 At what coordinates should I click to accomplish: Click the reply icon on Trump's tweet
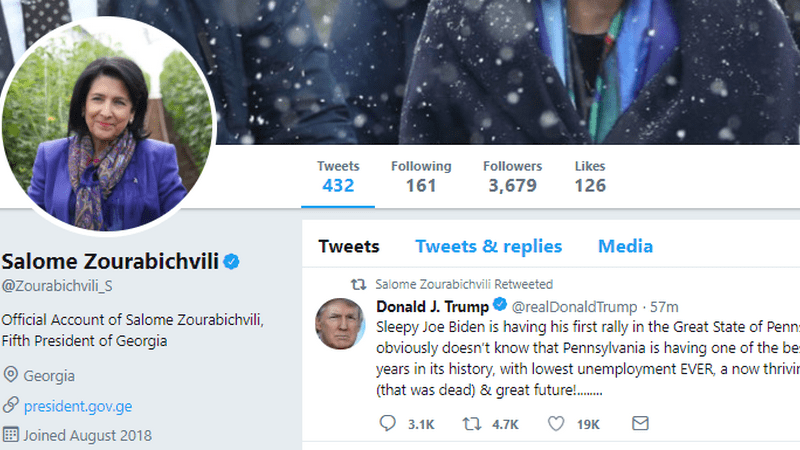click(x=388, y=424)
